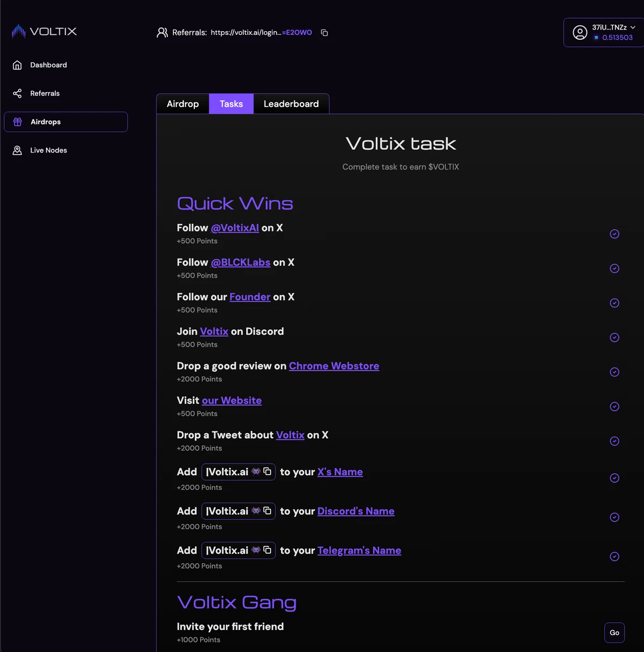
Task: Click the Voltix logo icon
Action: [19, 32]
